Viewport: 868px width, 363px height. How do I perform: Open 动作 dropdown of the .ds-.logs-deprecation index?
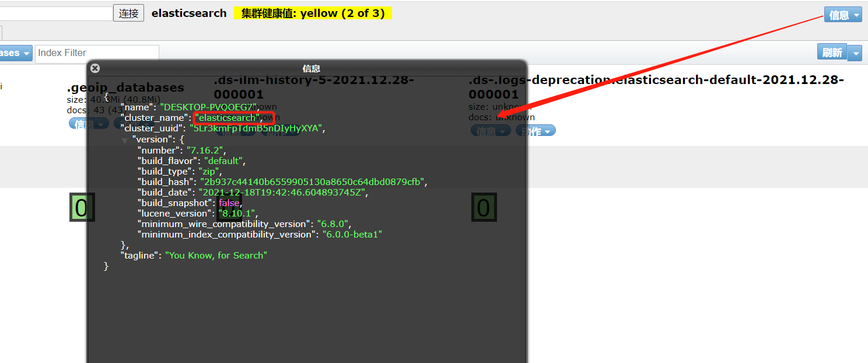click(535, 131)
